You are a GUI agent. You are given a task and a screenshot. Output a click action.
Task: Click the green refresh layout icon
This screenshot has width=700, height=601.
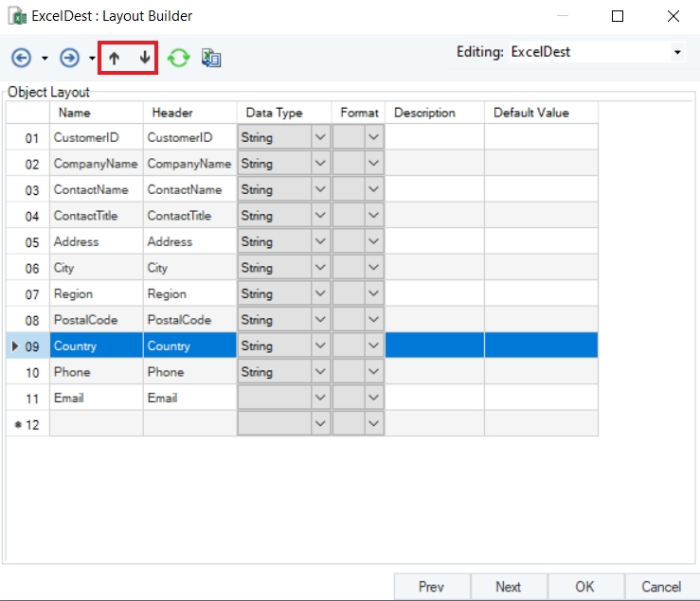tap(178, 58)
